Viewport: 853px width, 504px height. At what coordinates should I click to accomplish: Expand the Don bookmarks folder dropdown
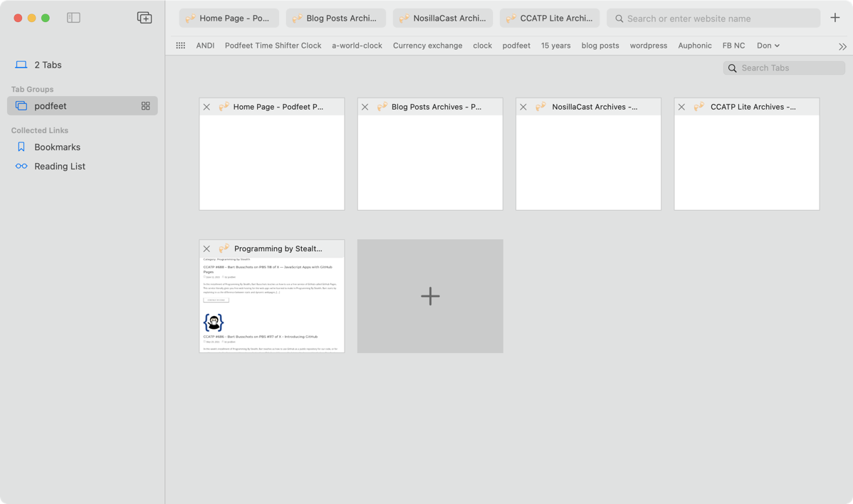(768, 46)
